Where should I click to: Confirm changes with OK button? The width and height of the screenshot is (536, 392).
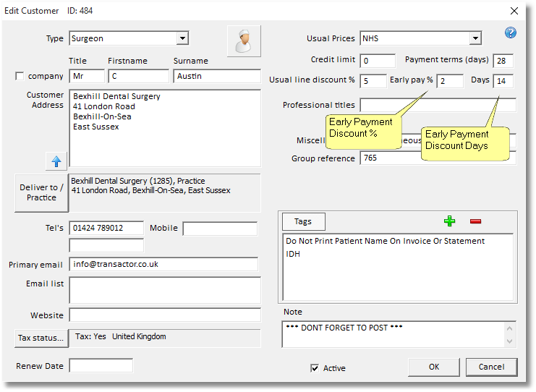point(433,367)
